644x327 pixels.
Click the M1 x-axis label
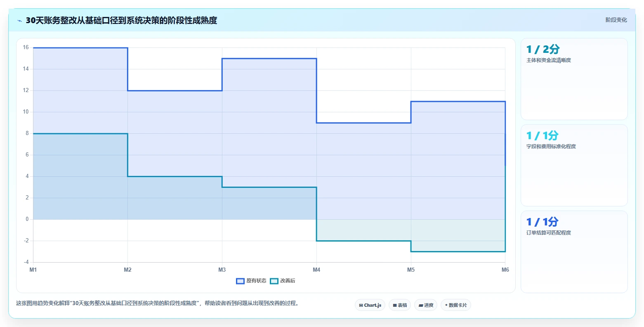tap(33, 270)
